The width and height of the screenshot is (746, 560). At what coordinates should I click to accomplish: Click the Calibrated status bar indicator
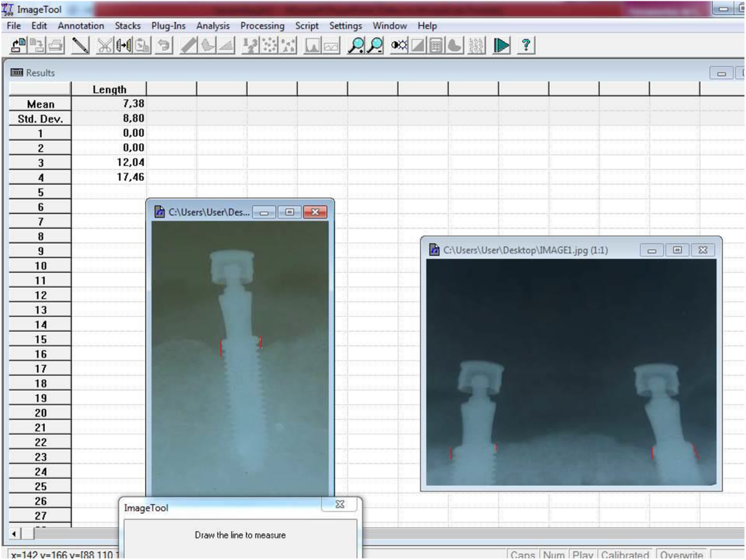pyautogui.click(x=625, y=555)
